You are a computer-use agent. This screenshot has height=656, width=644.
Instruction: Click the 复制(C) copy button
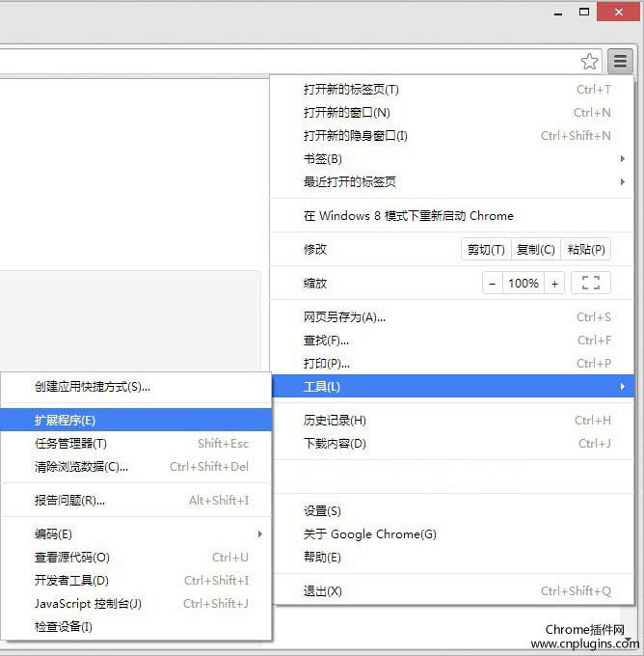click(x=536, y=249)
